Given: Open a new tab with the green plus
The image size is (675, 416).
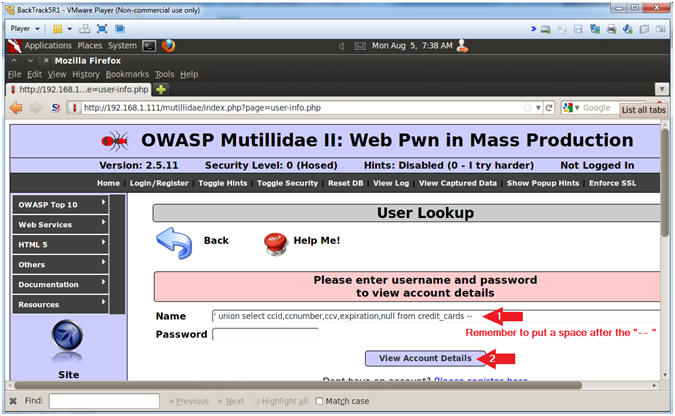Looking at the screenshot, I should (161, 90).
